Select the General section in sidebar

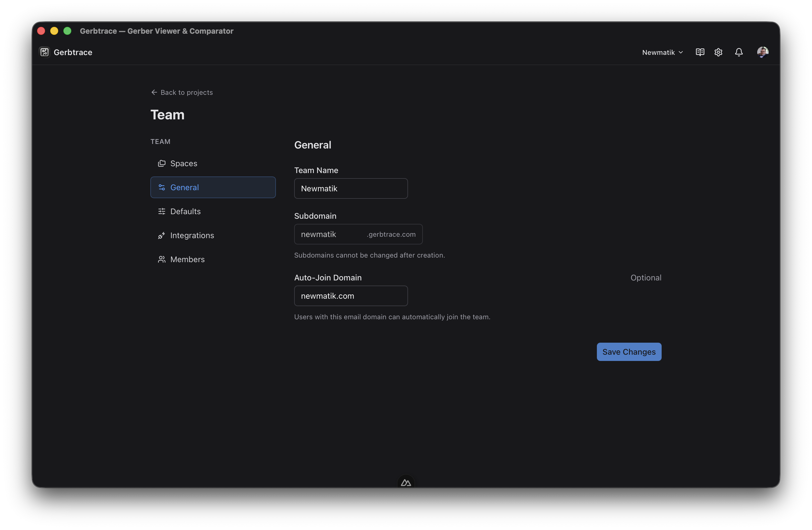[213, 187]
